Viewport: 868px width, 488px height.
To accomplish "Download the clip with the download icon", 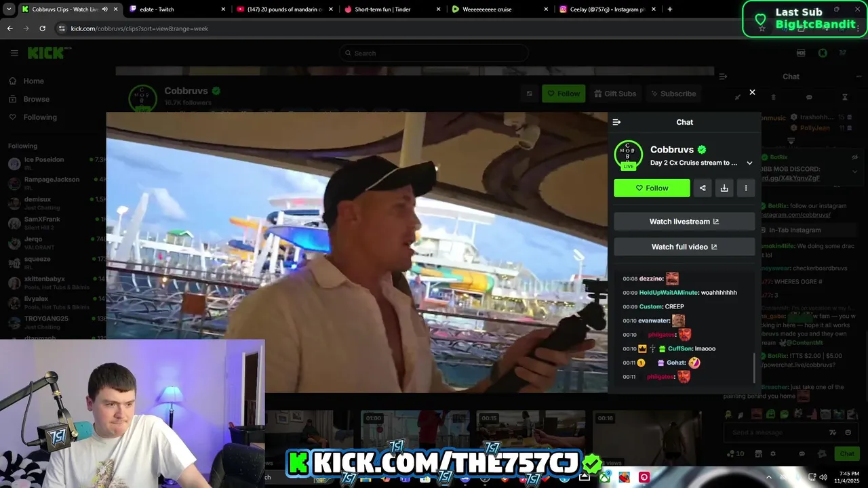I will 724,188.
